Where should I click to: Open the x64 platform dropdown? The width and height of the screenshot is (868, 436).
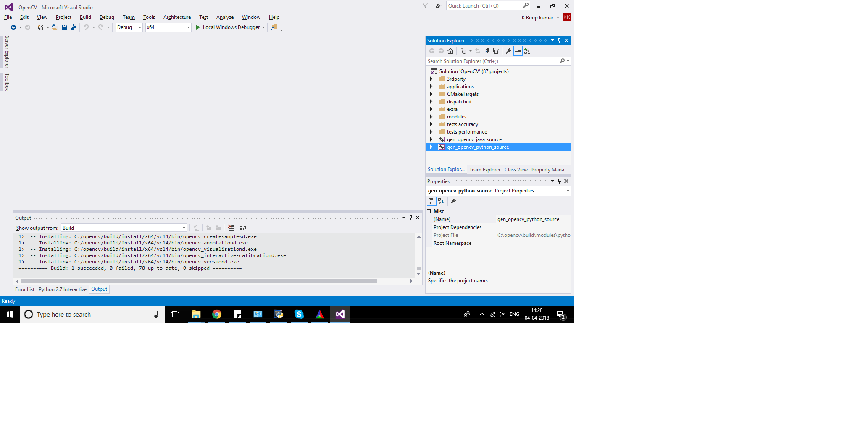pyautogui.click(x=168, y=27)
